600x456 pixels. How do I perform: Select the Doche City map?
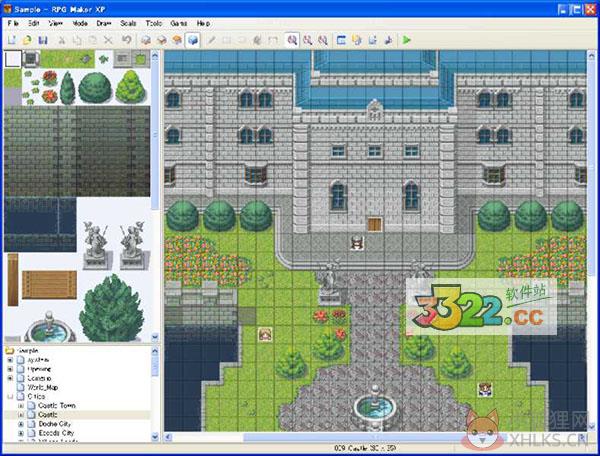[54, 424]
